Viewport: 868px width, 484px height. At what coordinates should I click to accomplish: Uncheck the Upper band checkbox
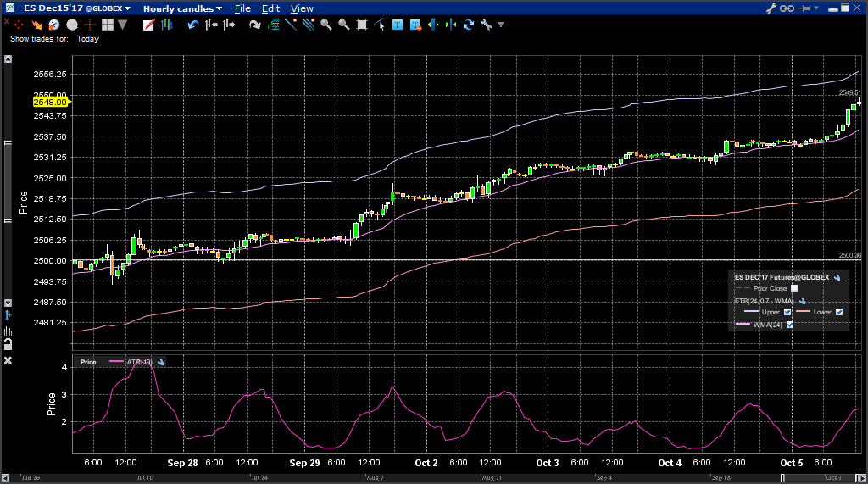point(787,312)
